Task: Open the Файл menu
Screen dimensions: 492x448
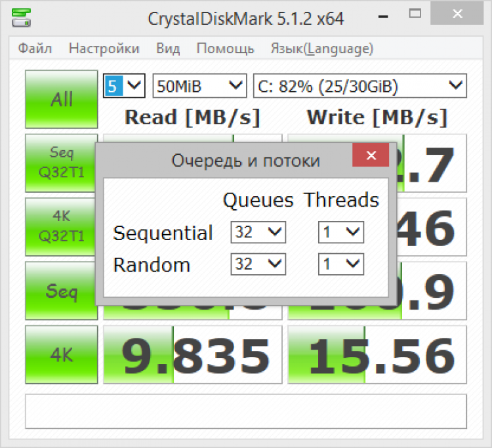Action: pyautogui.click(x=35, y=49)
